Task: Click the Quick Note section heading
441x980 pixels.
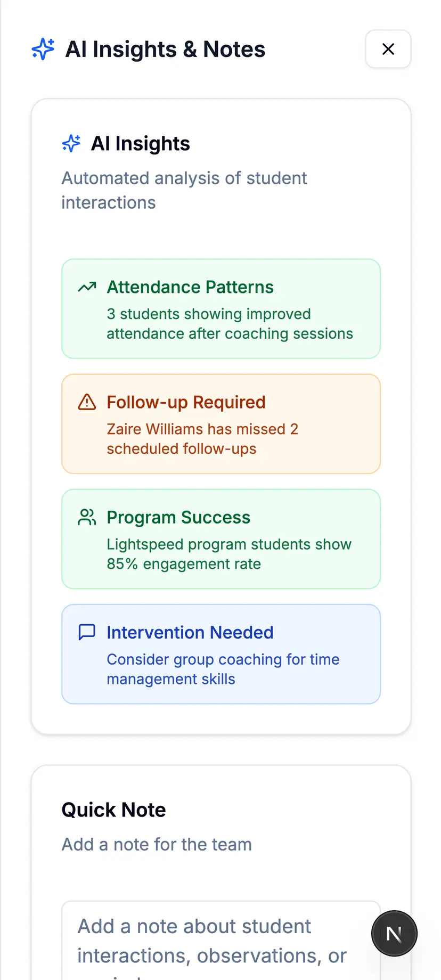Action: click(x=113, y=810)
